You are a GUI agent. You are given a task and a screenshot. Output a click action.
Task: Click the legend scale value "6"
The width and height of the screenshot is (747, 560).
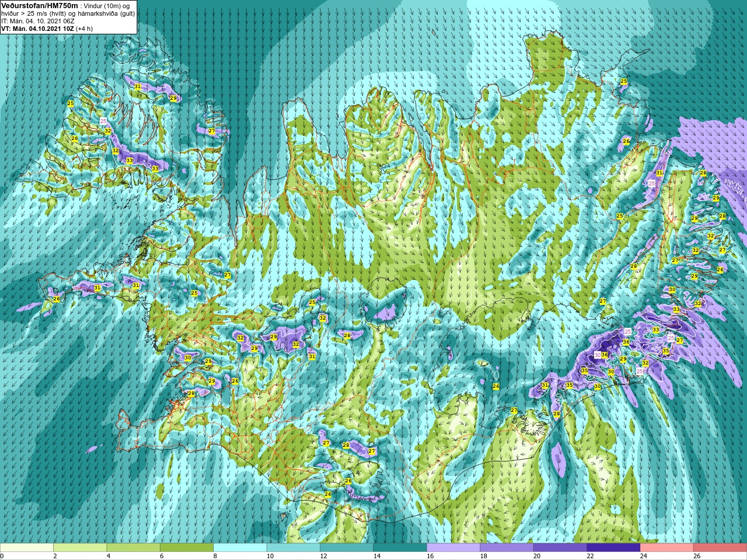coord(162,556)
